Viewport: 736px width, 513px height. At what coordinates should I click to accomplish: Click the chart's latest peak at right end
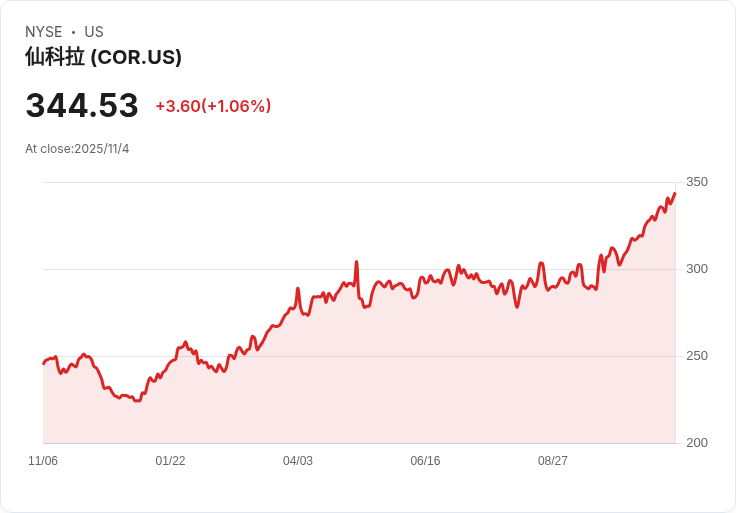click(x=675, y=194)
